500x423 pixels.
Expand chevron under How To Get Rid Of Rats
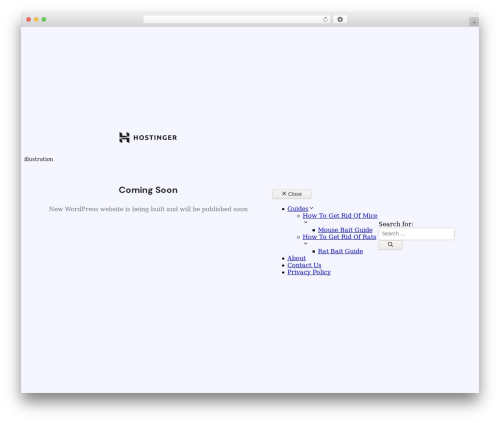tap(306, 244)
